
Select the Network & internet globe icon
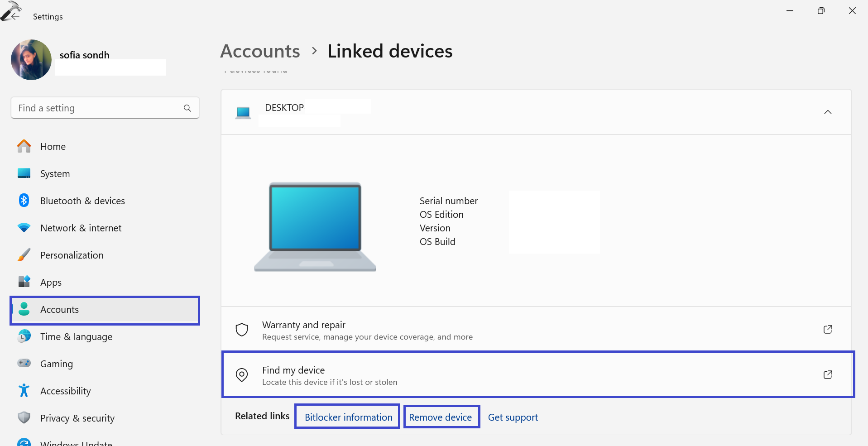(x=24, y=228)
